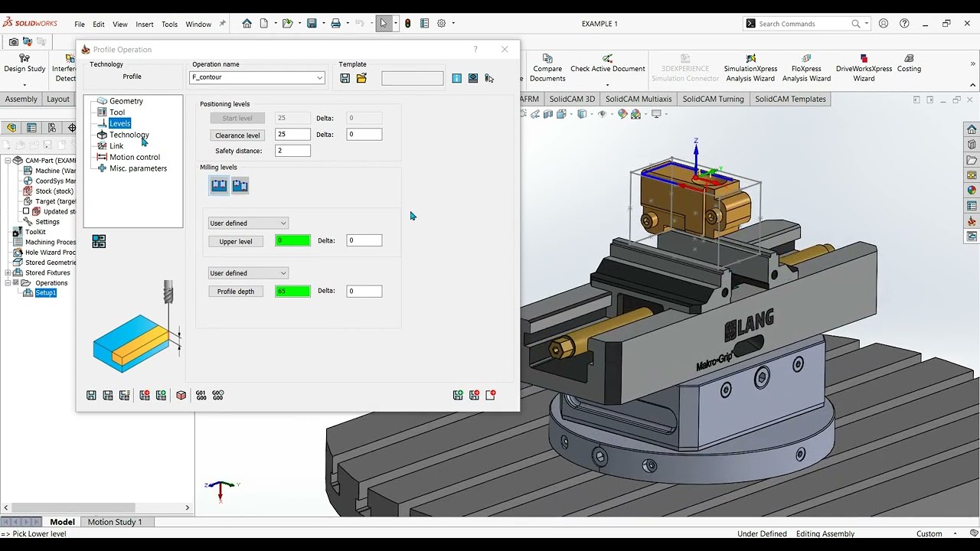Viewport: 980px width, 551px height.
Task: Click the grid layout icon below operation tree
Action: click(x=99, y=241)
